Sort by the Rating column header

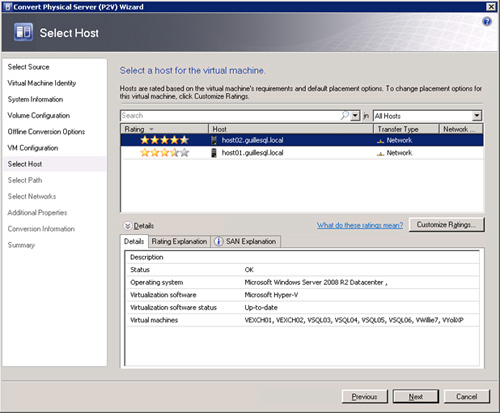(x=164, y=129)
